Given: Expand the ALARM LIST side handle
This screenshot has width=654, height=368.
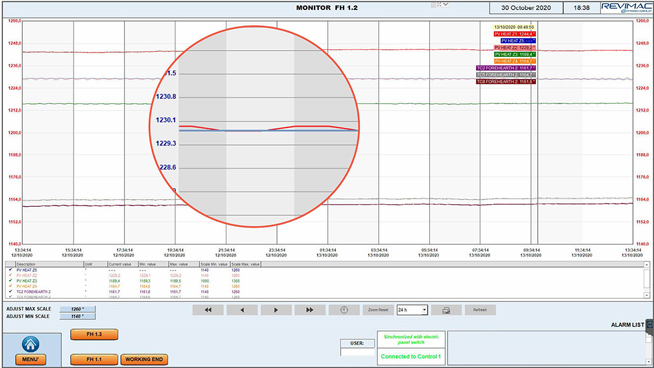Looking at the screenshot, I should (x=650, y=325).
